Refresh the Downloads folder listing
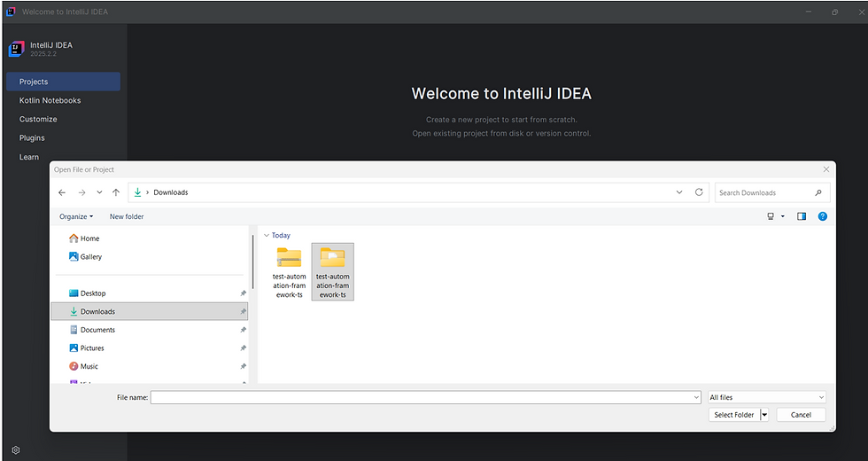This screenshot has width=868, height=461. click(x=699, y=192)
